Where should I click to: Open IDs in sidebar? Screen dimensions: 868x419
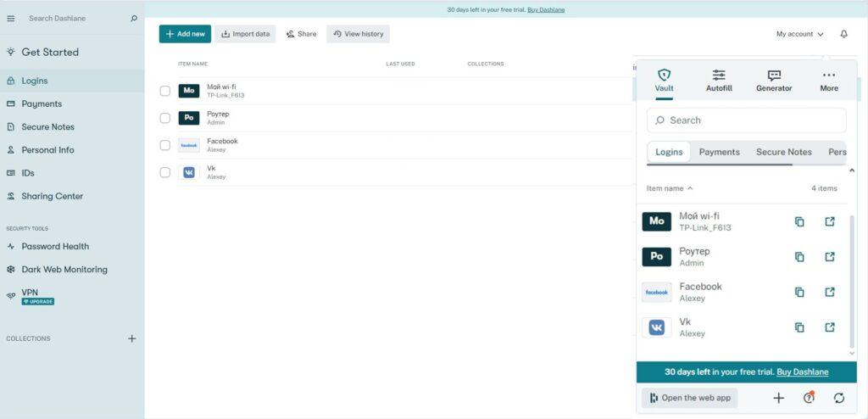point(72,173)
